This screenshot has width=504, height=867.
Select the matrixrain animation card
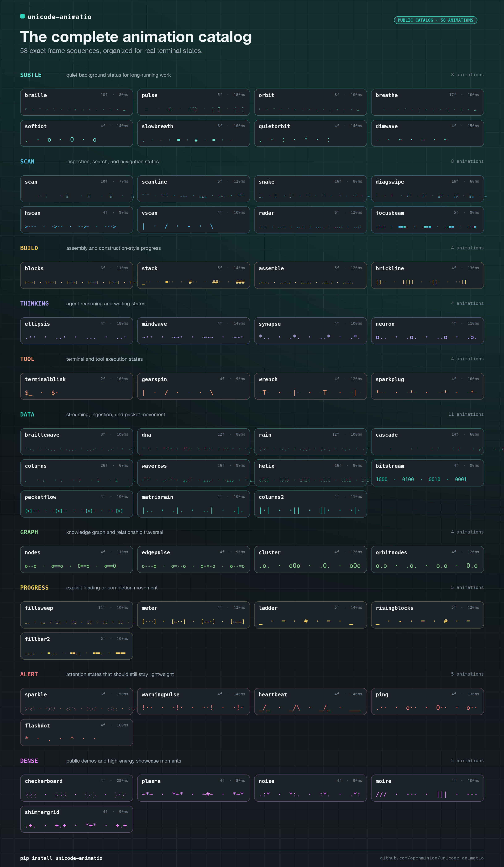(194, 504)
